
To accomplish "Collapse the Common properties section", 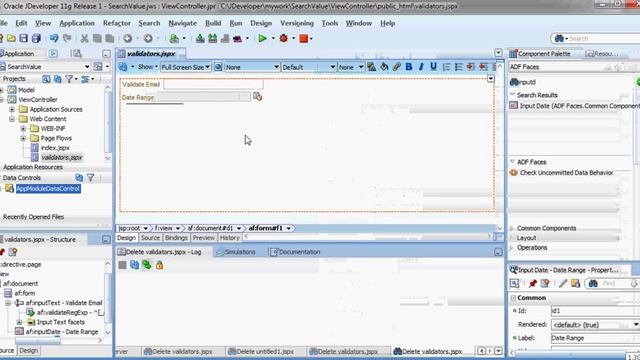I will coord(513,298).
